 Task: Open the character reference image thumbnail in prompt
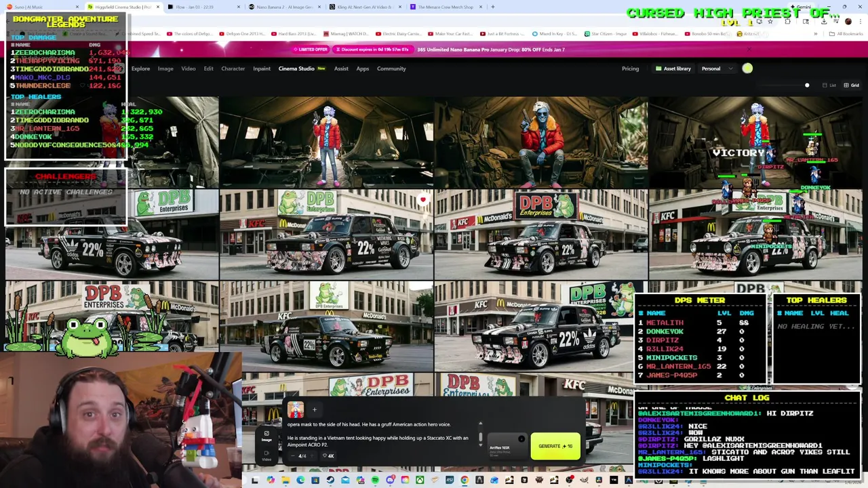pyautogui.click(x=296, y=409)
